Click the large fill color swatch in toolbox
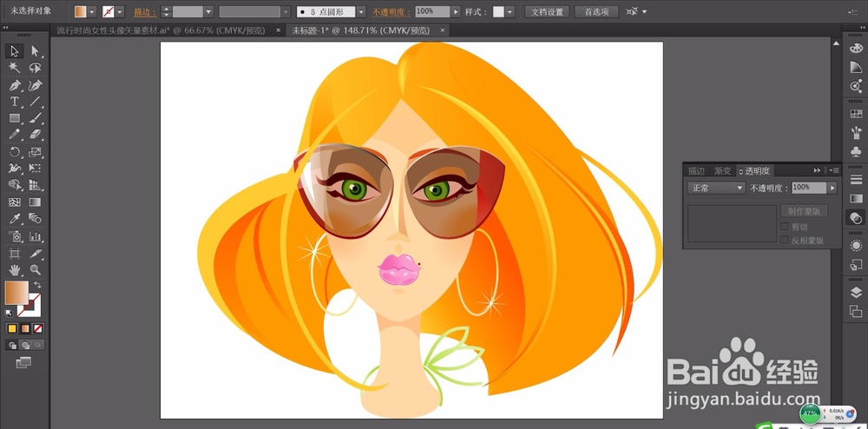Screen dimensions: 868x429 click(x=16, y=293)
